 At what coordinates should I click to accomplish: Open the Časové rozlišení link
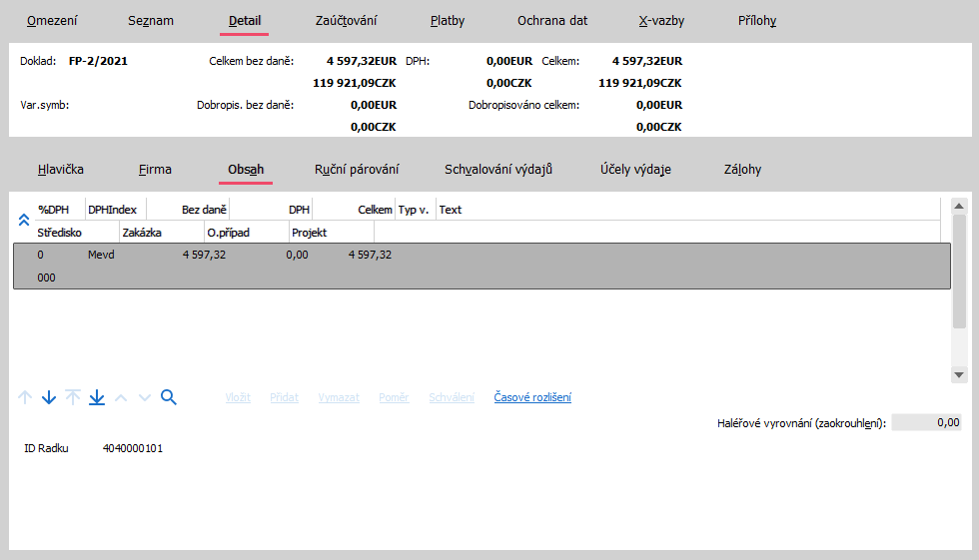532,397
